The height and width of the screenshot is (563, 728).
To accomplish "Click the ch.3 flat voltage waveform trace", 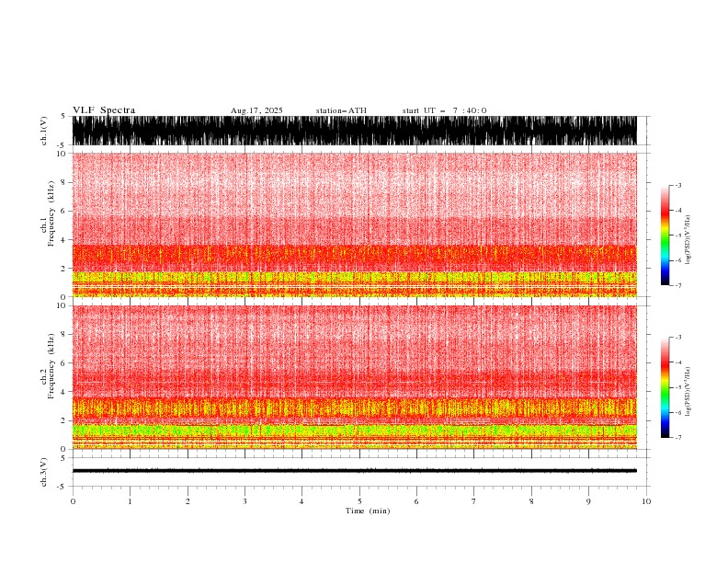I will pos(355,471).
